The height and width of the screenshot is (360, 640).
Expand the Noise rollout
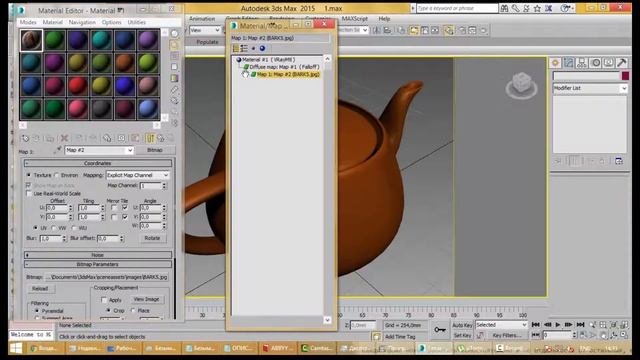(x=98, y=255)
